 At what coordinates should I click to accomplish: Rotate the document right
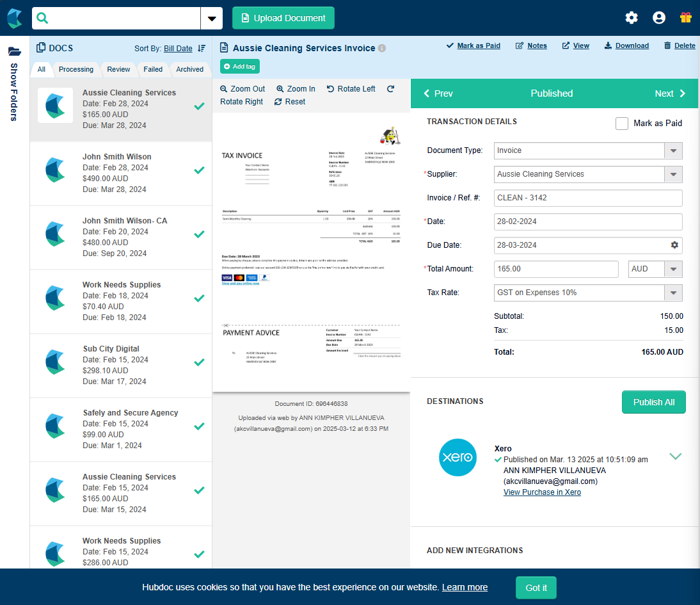[241, 102]
